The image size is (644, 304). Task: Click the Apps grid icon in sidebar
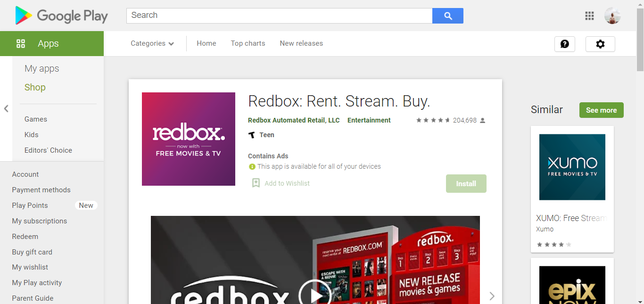(21, 44)
